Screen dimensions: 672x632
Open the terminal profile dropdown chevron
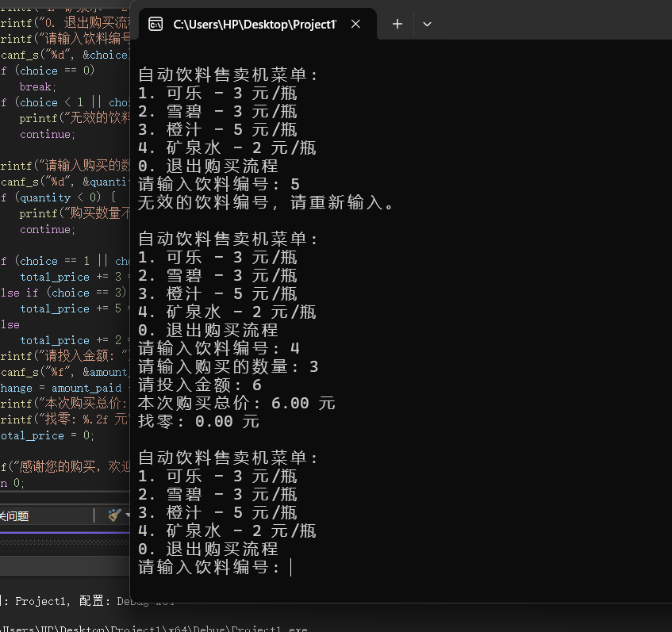426,24
